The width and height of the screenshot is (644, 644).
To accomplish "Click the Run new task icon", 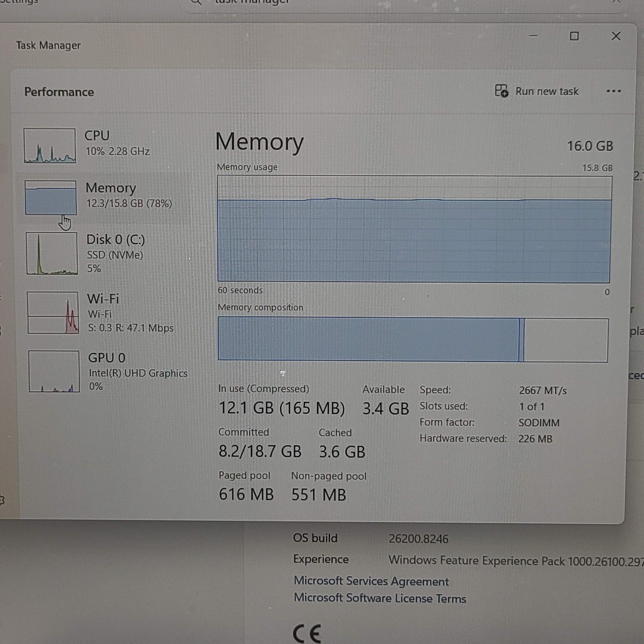I will pos(502,91).
